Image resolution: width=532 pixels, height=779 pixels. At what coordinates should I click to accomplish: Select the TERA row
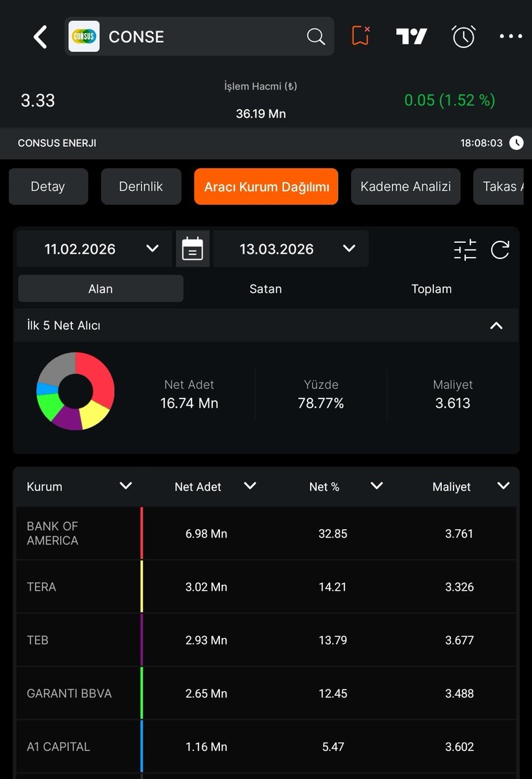point(266,587)
